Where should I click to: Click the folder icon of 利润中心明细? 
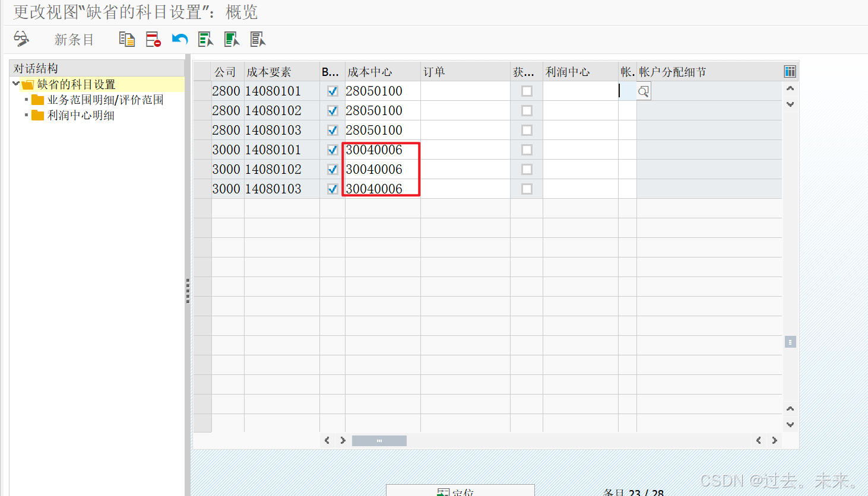click(x=37, y=115)
